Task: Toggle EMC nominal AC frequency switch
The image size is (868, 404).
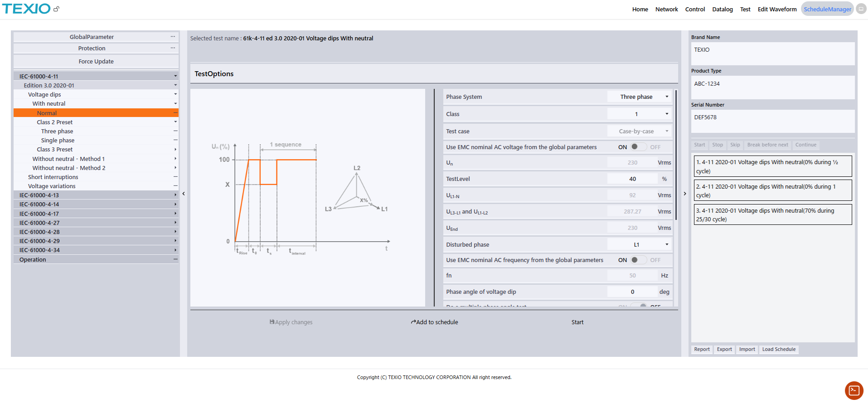Action: coord(638,260)
